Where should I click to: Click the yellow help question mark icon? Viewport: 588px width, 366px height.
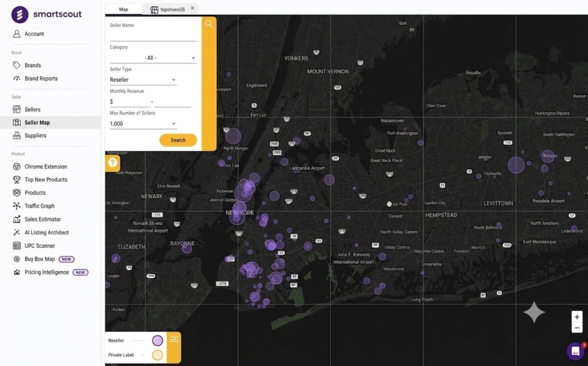point(113,163)
